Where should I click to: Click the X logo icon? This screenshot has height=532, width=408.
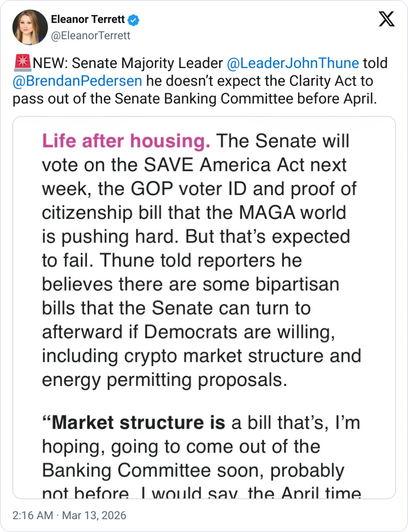point(386,19)
